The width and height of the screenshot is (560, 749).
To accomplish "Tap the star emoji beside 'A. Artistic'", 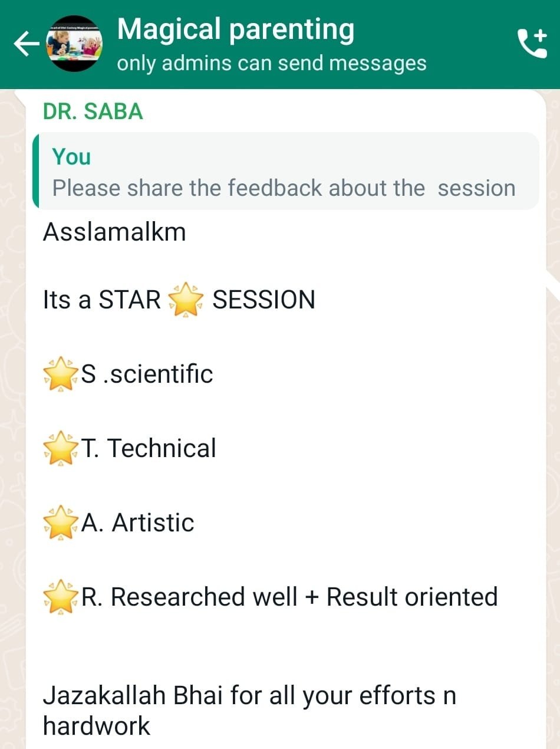I will [61, 523].
